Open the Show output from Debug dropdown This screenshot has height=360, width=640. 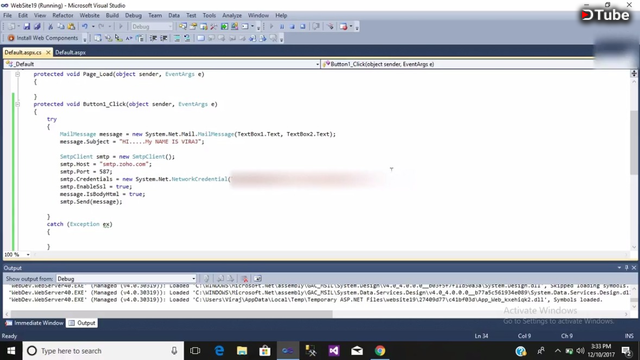[126, 279]
